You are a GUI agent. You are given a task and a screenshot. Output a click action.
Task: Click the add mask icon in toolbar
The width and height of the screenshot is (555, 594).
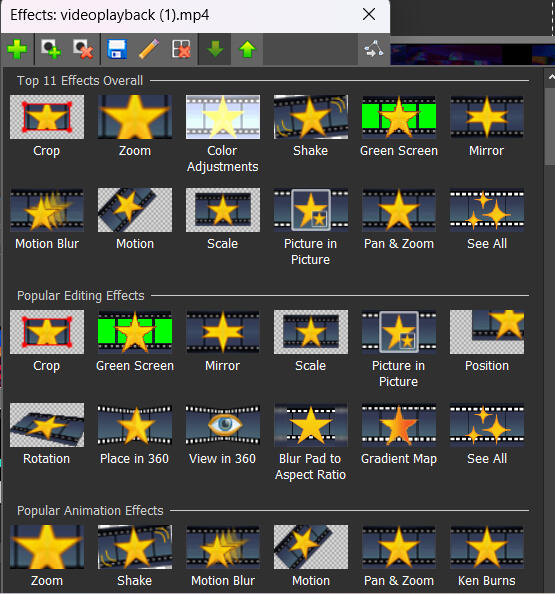(x=51, y=50)
